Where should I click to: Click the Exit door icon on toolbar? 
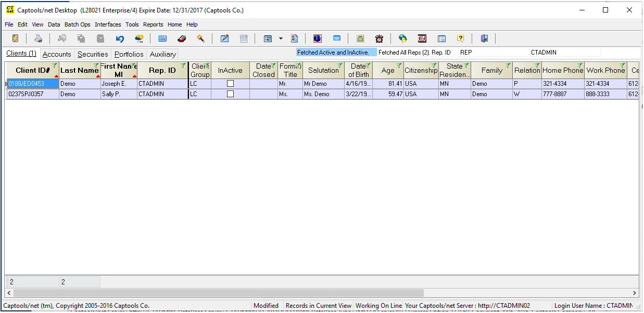click(x=484, y=38)
